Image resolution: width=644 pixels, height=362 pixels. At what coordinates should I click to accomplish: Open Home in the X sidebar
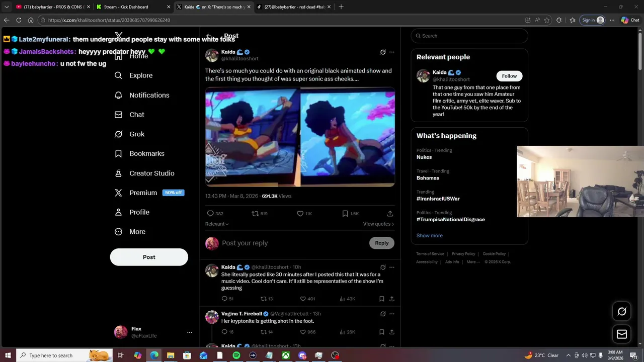[132, 56]
